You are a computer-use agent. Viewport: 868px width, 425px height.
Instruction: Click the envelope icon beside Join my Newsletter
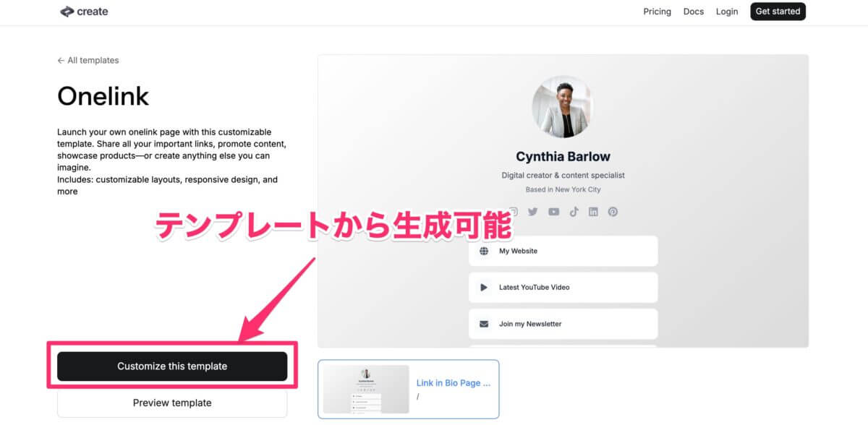pyautogui.click(x=484, y=324)
